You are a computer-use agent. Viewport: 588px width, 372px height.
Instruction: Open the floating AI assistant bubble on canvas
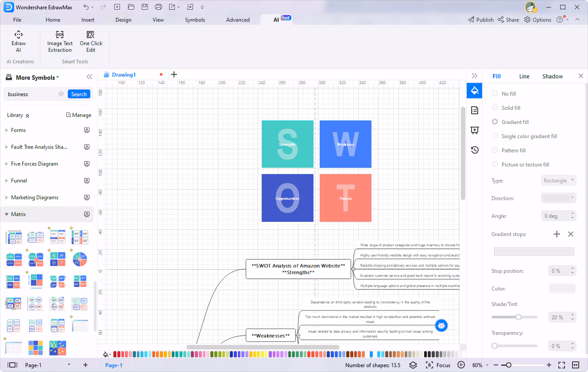pos(441,325)
